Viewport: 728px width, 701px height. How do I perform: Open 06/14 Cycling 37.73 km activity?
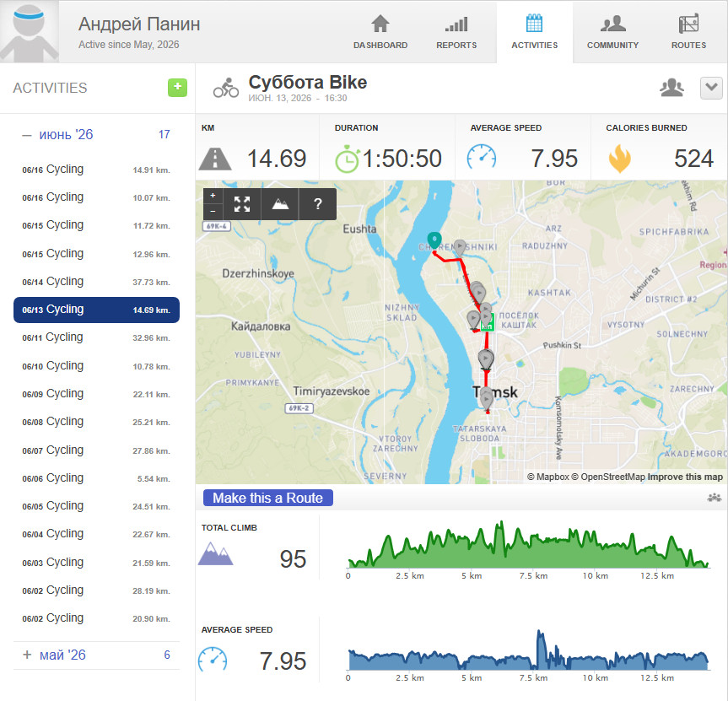pos(96,282)
